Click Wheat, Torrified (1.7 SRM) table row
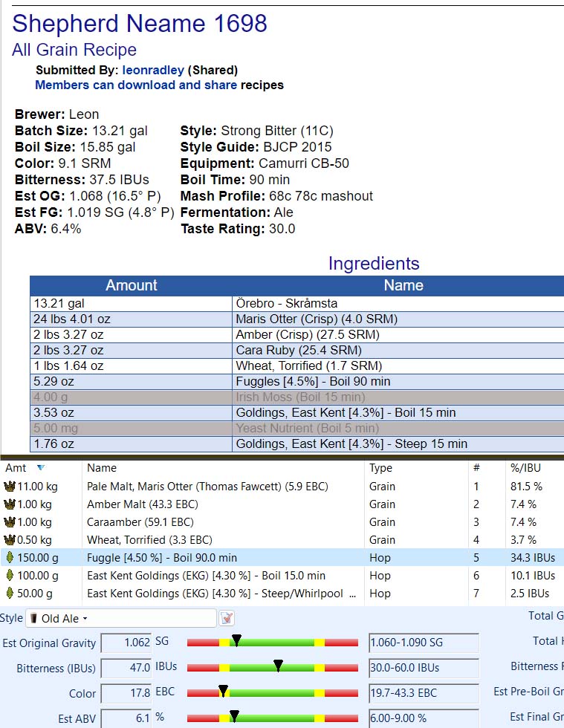This screenshot has width=564, height=728. (x=297, y=365)
